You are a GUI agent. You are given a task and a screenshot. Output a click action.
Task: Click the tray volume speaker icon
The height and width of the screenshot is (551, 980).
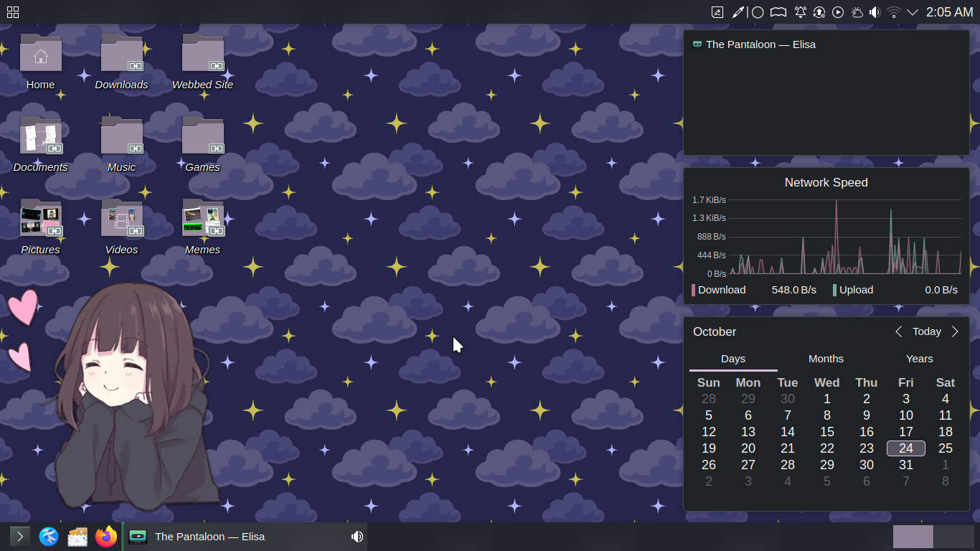pyautogui.click(x=875, y=12)
